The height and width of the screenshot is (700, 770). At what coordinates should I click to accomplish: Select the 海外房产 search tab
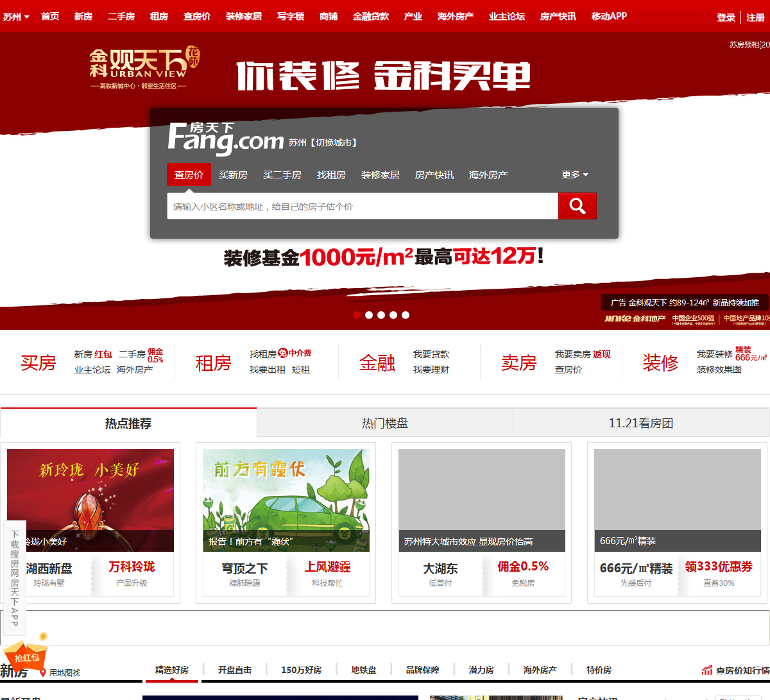[x=488, y=175]
